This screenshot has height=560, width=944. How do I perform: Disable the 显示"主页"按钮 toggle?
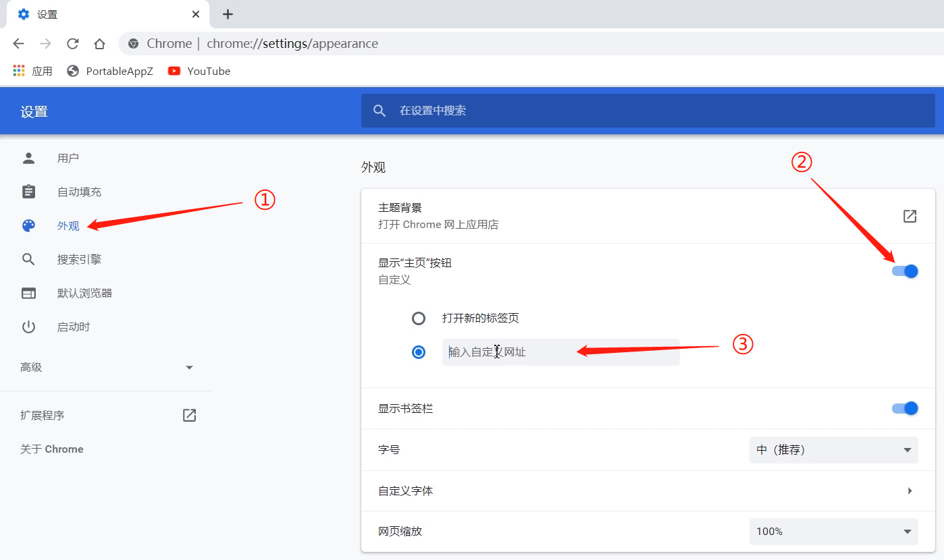pos(904,271)
